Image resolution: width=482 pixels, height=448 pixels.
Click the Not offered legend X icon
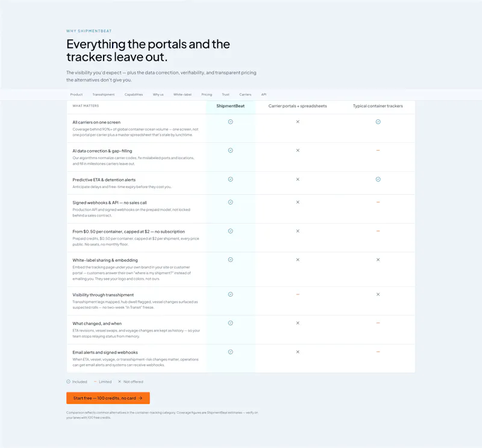point(119,382)
